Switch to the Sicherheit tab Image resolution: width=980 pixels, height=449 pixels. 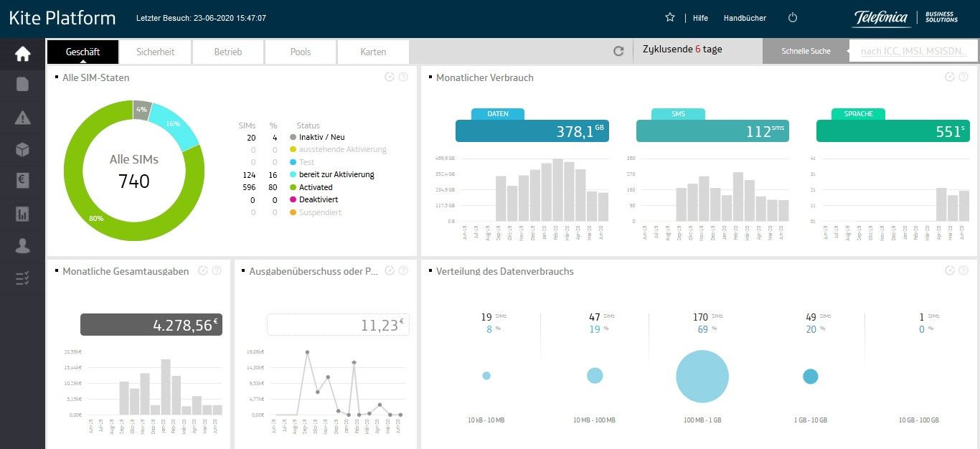point(156,52)
